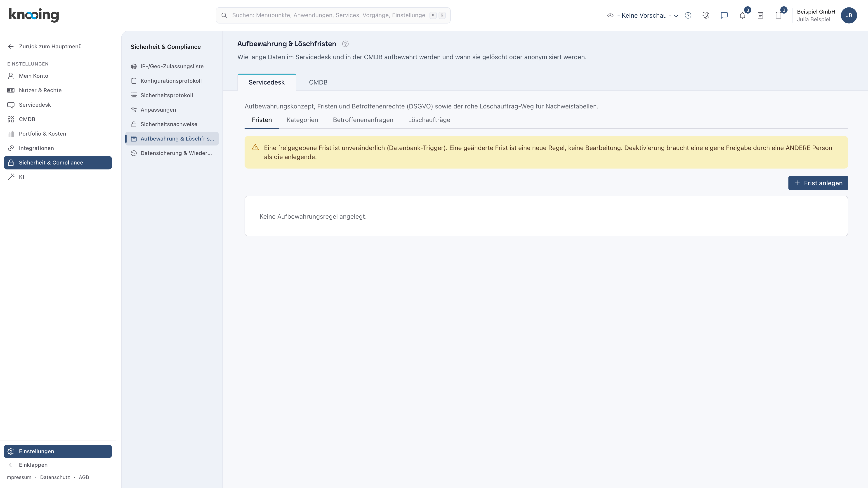Viewport: 868px width, 488px height.
Task: Open the chat messages icon
Action: pos(724,15)
